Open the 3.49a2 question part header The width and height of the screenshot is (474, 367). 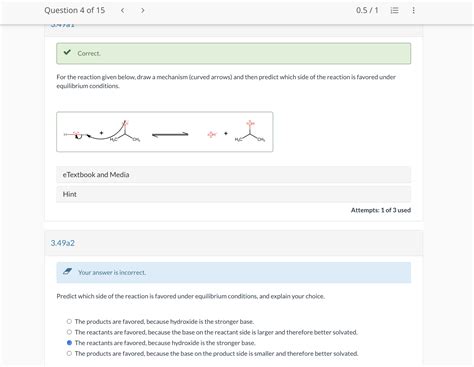click(234, 243)
